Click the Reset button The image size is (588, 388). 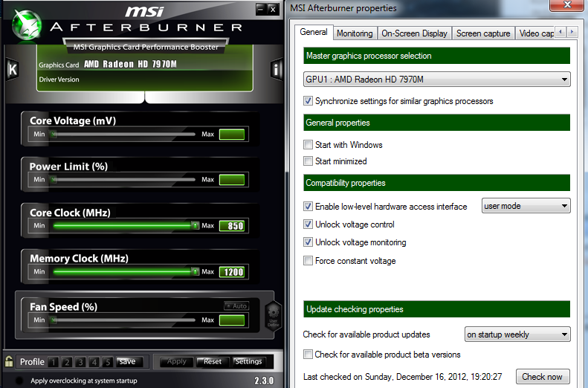213,361
